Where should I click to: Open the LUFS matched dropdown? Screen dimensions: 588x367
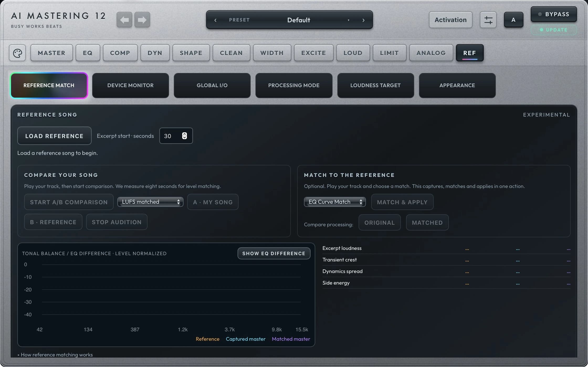click(150, 202)
